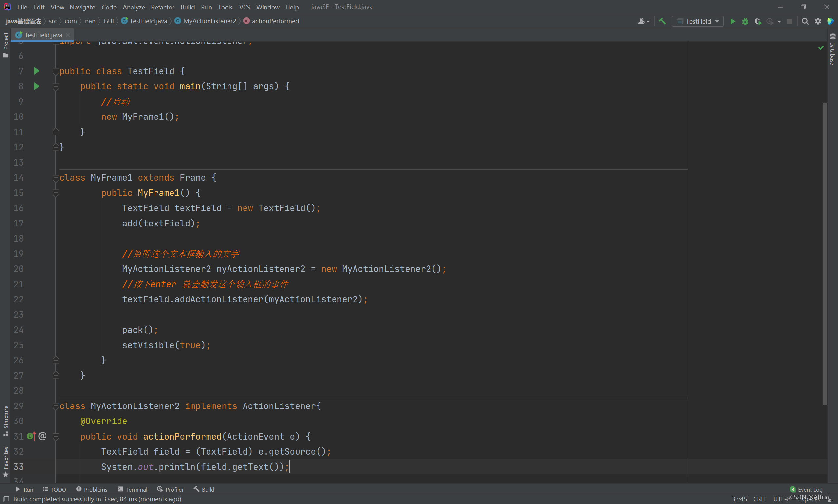The image size is (838, 504).
Task: Click breadcrumb TestField.java in navigation bar
Action: pos(144,21)
